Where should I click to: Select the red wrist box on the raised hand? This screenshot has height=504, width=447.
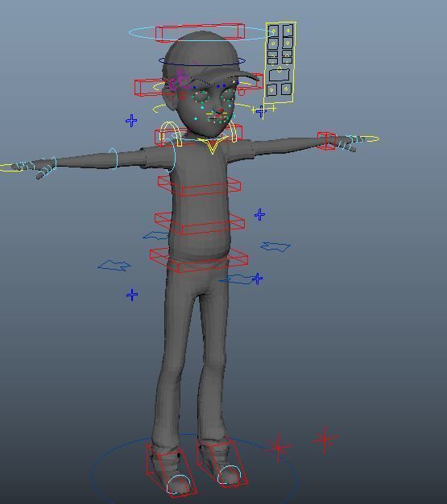pyautogui.click(x=327, y=140)
